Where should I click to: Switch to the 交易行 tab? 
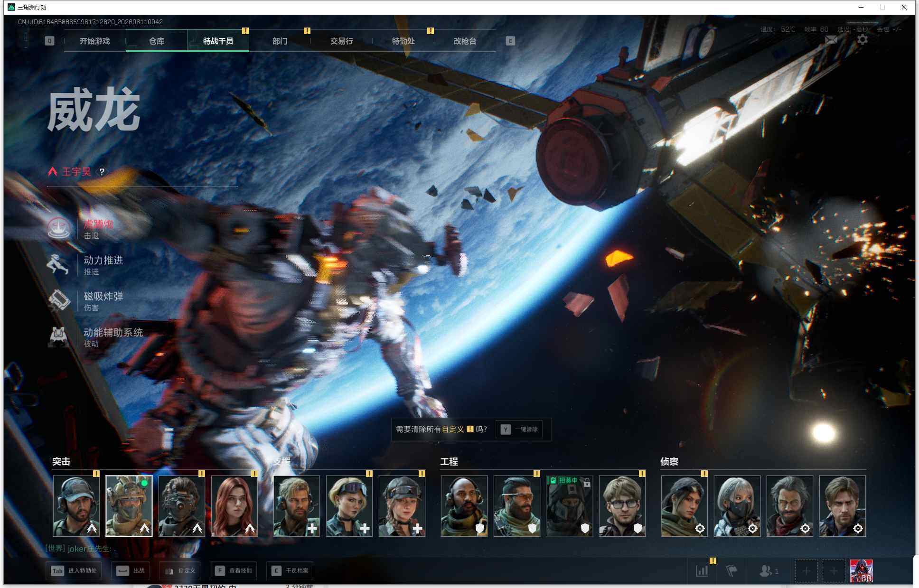coord(342,41)
